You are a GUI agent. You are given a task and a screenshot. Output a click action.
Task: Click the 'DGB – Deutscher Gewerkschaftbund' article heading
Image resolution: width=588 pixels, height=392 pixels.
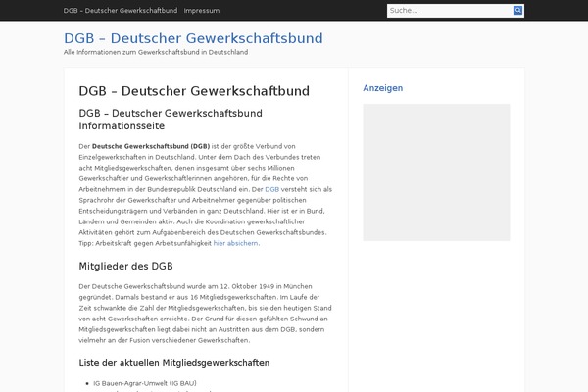click(x=193, y=90)
